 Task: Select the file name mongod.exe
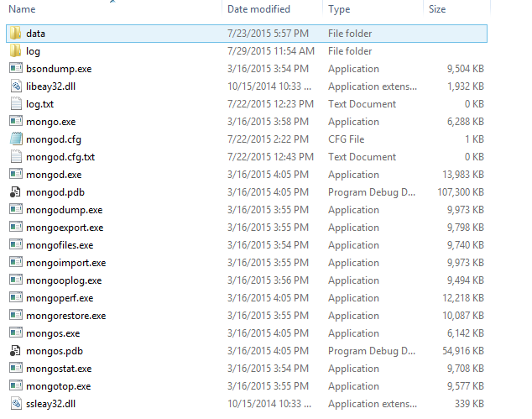(x=54, y=175)
